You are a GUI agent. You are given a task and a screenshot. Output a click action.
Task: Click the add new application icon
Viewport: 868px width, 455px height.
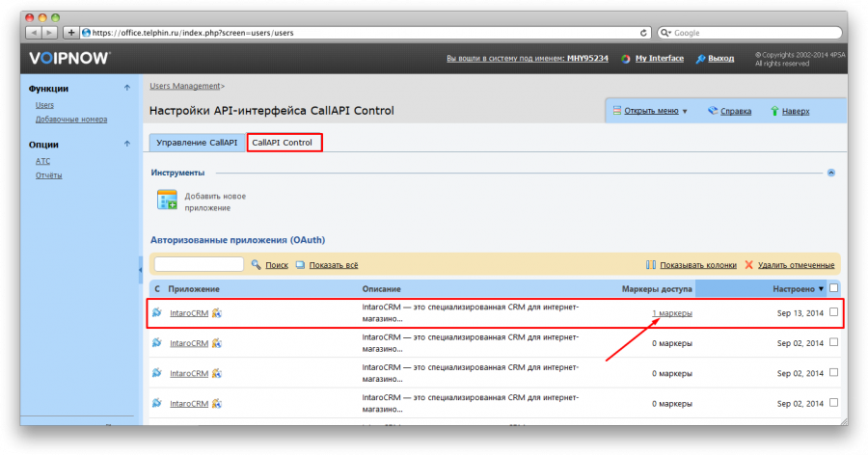pos(167,200)
